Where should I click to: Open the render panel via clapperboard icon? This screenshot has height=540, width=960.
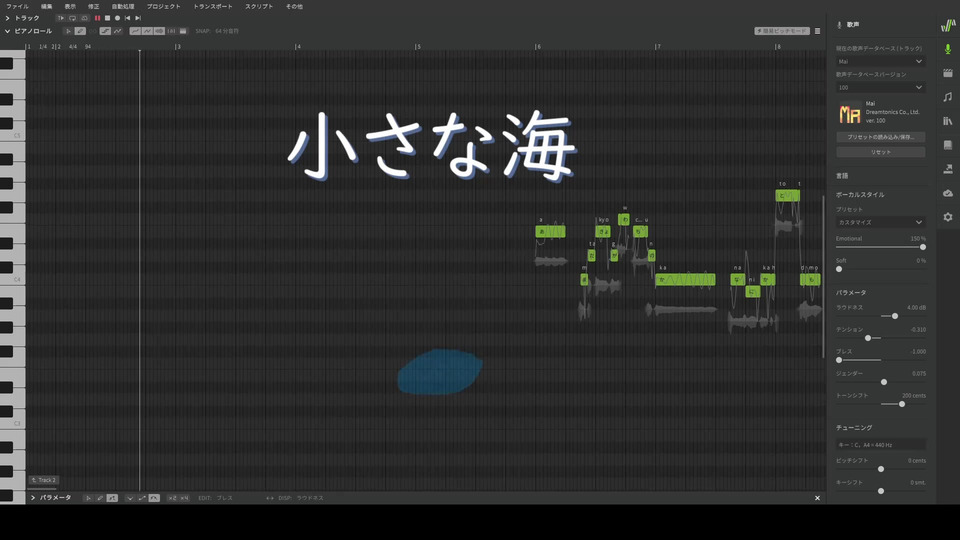click(948, 73)
